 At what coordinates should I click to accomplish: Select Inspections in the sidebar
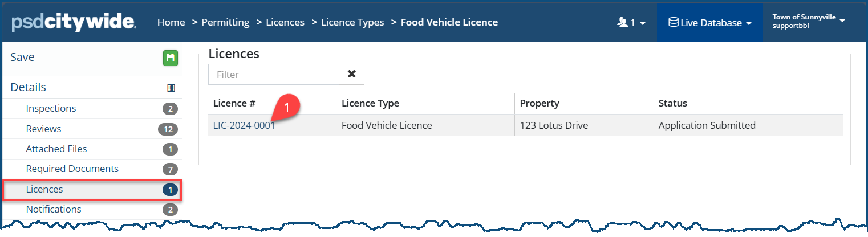tap(51, 108)
